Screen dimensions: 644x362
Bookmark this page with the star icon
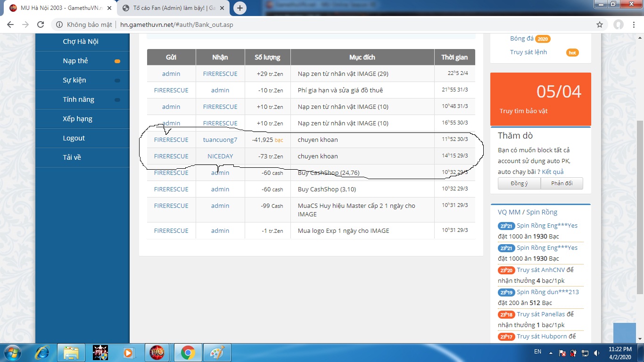(x=600, y=25)
